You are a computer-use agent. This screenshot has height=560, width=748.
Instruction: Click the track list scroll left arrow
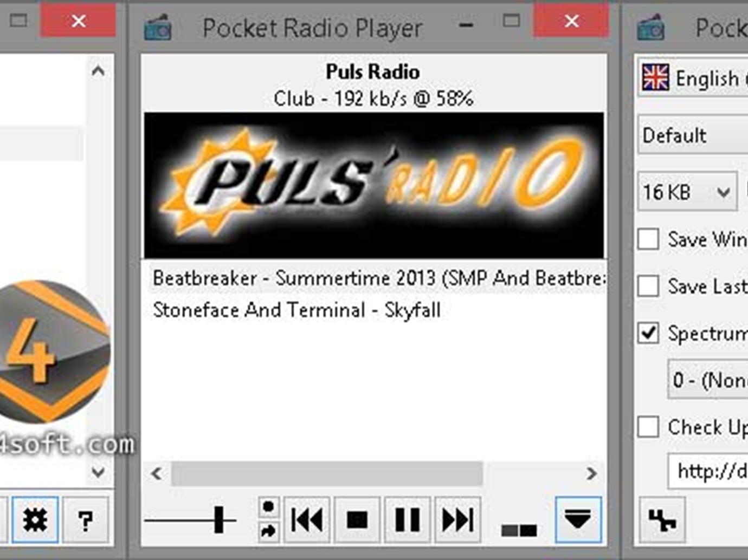pos(156,474)
